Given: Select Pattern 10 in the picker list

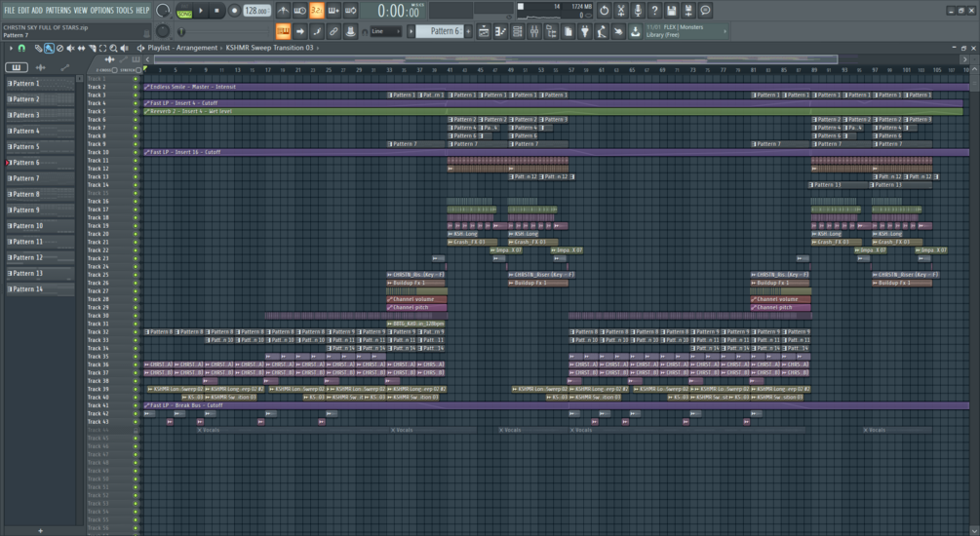Looking at the screenshot, I should (39, 226).
